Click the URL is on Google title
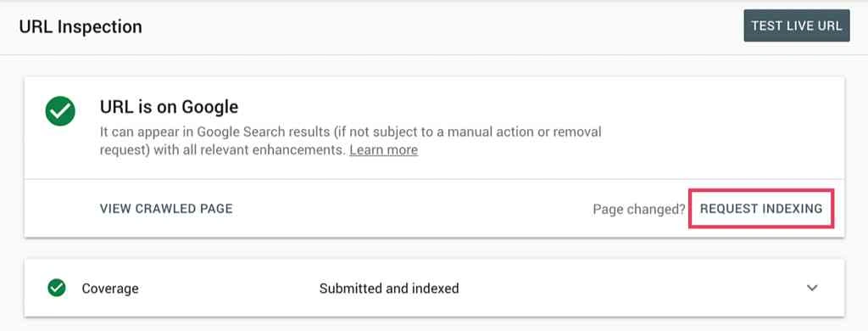Screen dimensions: 868x331 [x=170, y=107]
